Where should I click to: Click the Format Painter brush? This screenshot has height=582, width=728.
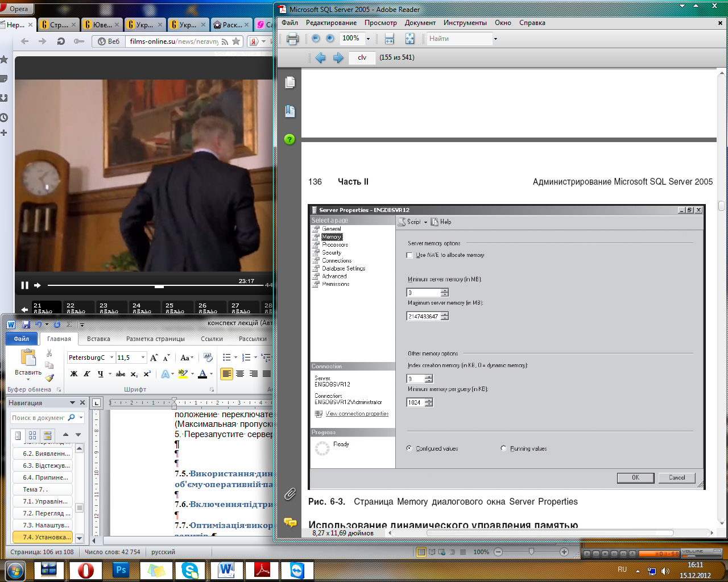coord(49,377)
